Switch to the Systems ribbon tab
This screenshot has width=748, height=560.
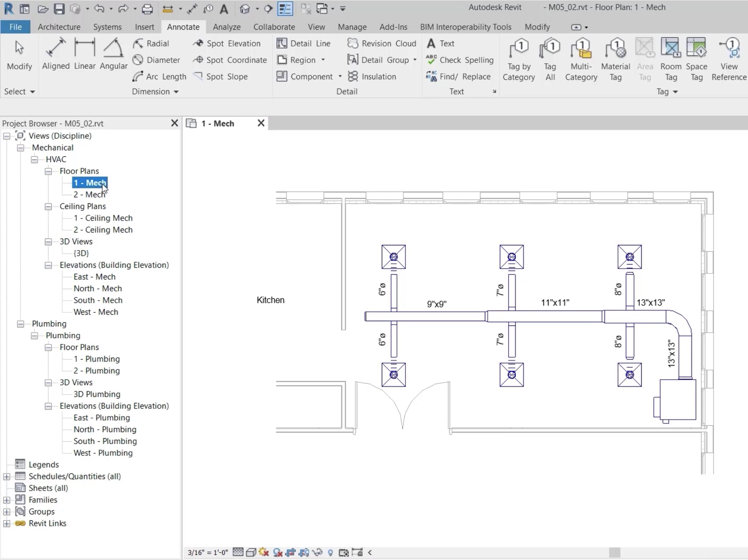107,27
